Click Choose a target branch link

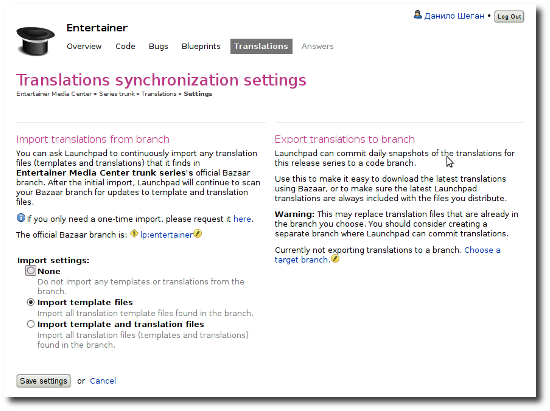point(387,255)
